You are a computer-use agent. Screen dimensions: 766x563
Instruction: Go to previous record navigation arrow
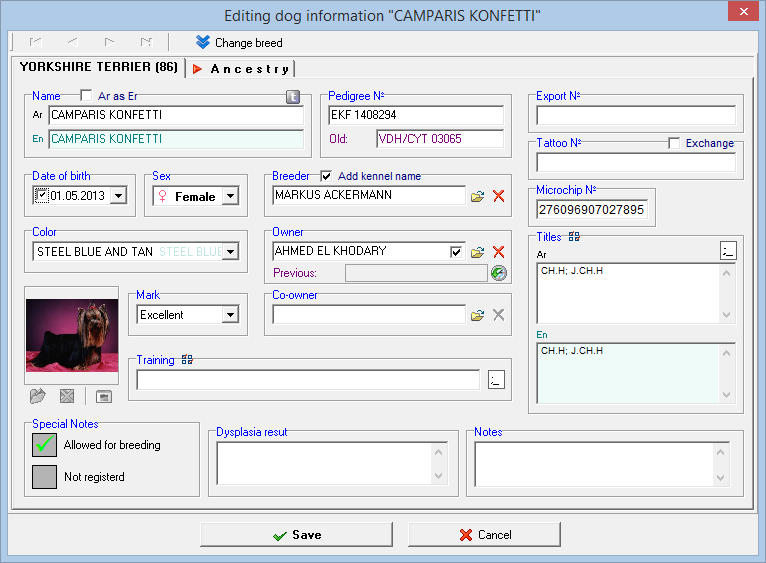pos(72,42)
